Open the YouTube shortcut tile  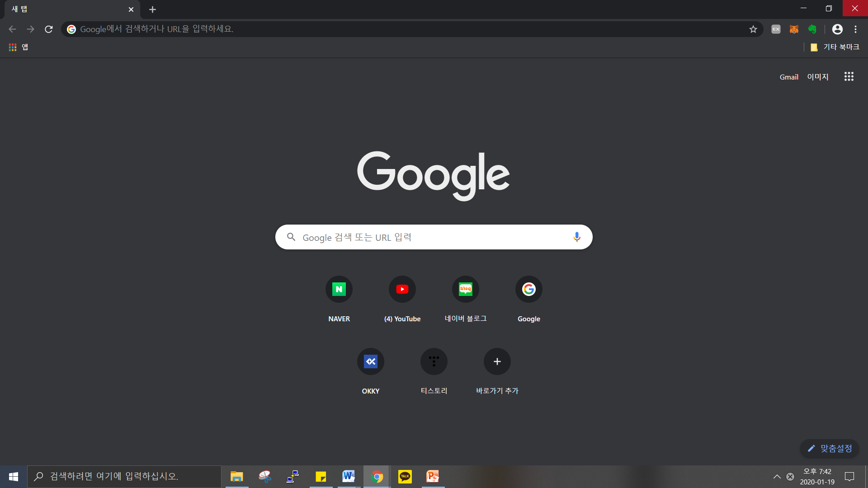point(402,289)
